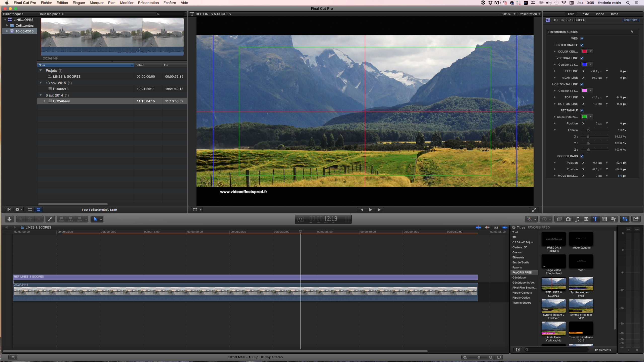
Task: Open the Music and Sound browser
Action: point(577,219)
